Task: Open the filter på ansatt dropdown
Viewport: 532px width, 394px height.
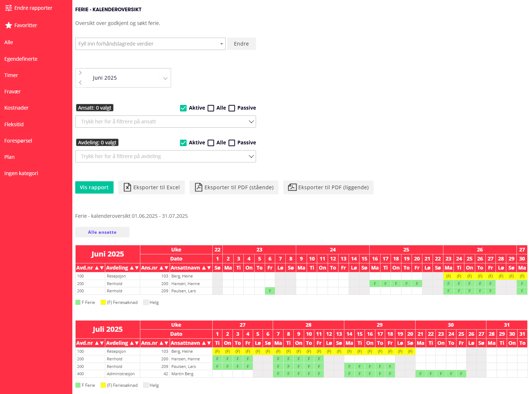Action: click(166, 122)
